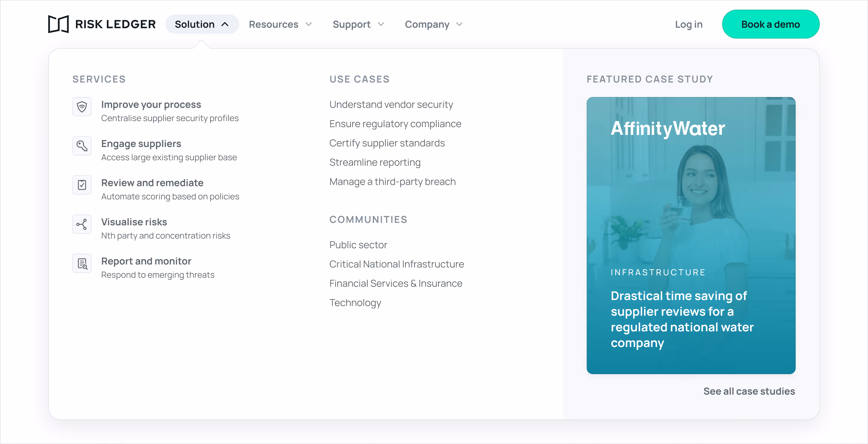Click the report icon beside Report and monitor
The height and width of the screenshot is (444, 868).
click(82, 264)
